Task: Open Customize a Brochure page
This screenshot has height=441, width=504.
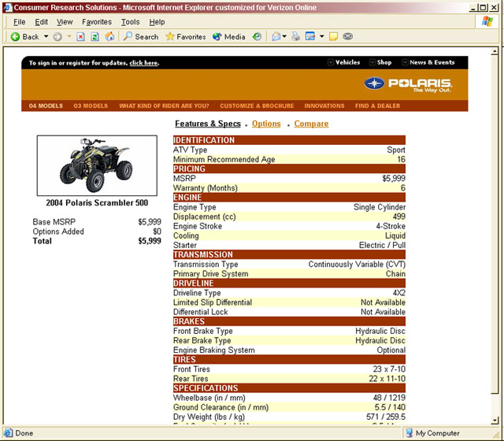Action: pos(257,106)
